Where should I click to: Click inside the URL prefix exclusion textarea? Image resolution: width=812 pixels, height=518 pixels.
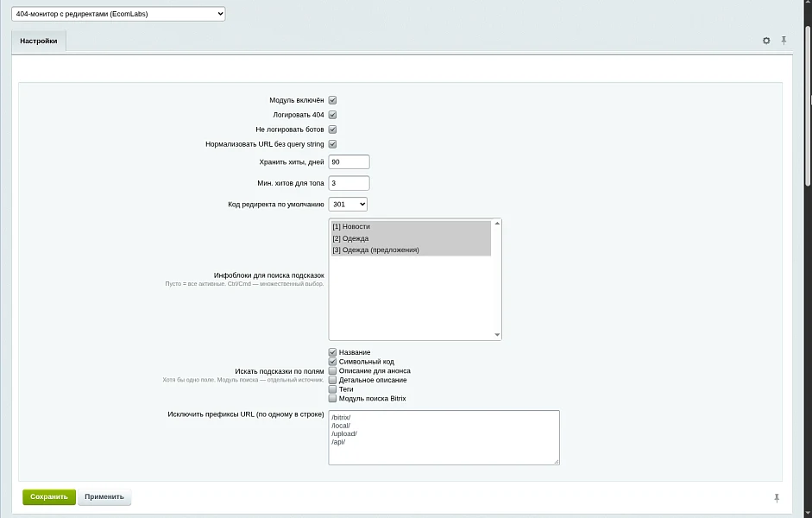coord(444,437)
